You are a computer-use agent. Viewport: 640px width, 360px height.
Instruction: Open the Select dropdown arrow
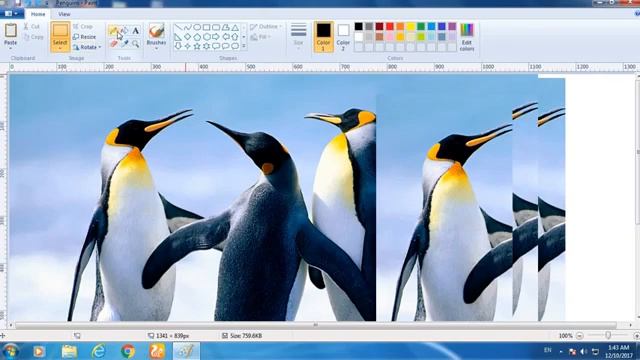(60, 48)
